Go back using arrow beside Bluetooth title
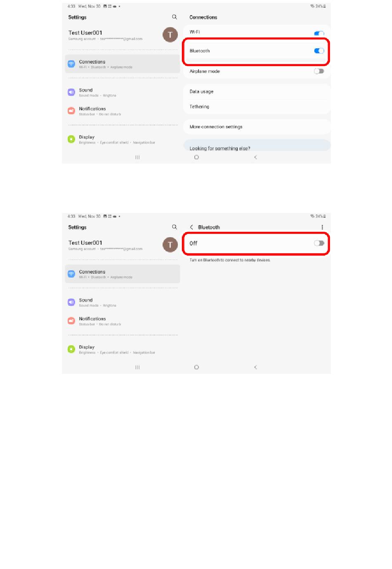Image resolution: width=392 pixels, height=569 pixels. click(x=191, y=227)
